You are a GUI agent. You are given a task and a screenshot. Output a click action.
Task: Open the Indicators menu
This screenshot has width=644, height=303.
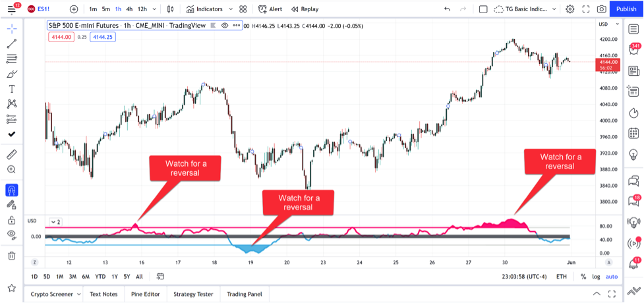point(204,9)
